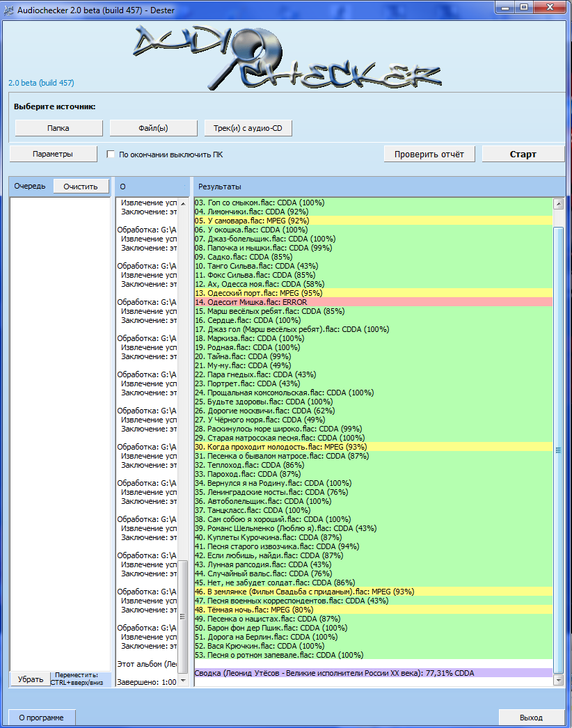Choose the Файл(ы) source button
The width and height of the screenshot is (572, 728).
tap(153, 128)
